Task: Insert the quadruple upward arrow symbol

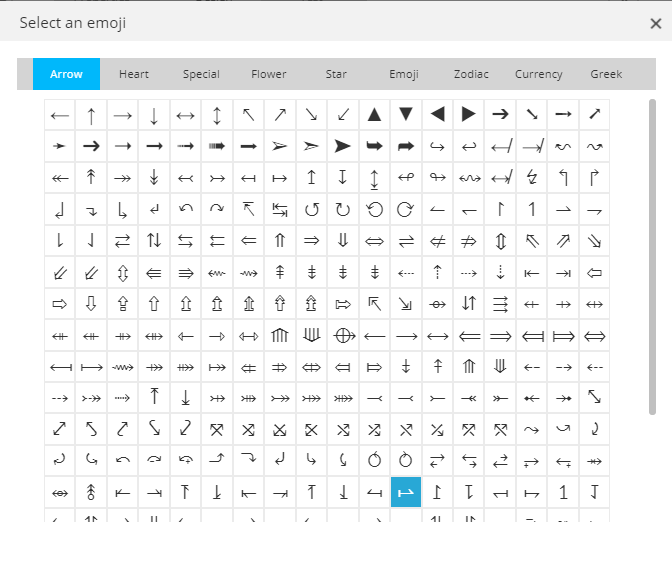Action: [280, 335]
